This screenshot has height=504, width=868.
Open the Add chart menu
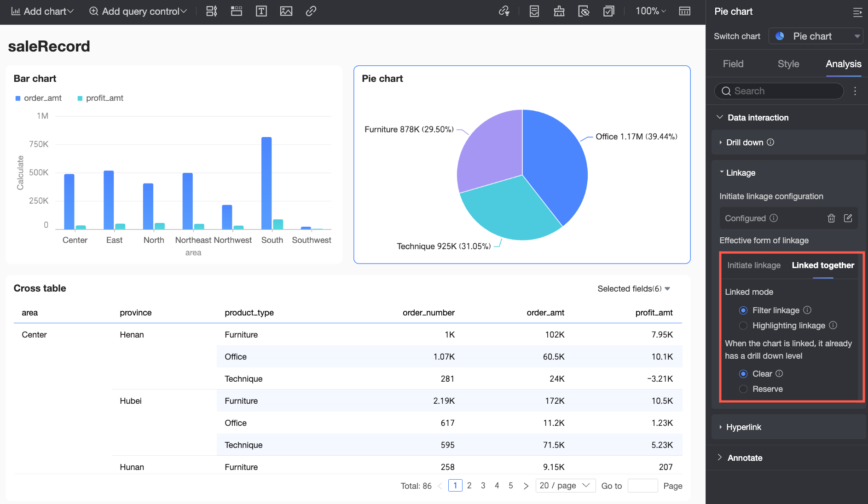pyautogui.click(x=42, y=11)
